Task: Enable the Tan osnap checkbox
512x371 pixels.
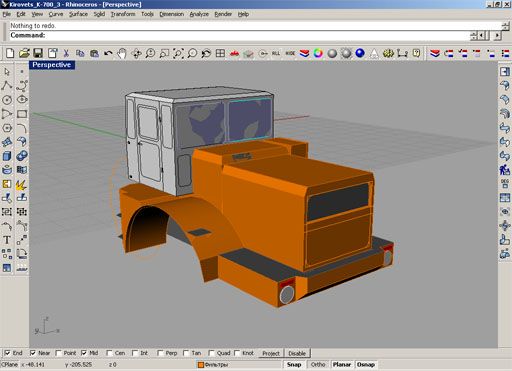Action: [x=186, y=353]
